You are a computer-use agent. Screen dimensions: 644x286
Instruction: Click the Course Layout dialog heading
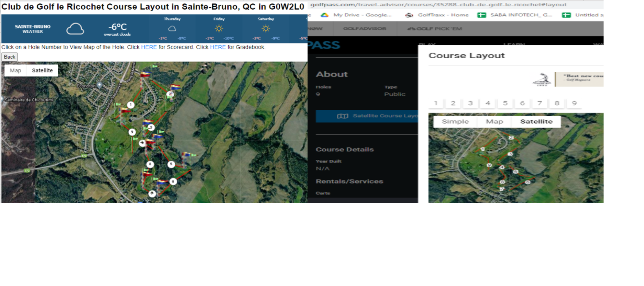[x=467, y=55]
